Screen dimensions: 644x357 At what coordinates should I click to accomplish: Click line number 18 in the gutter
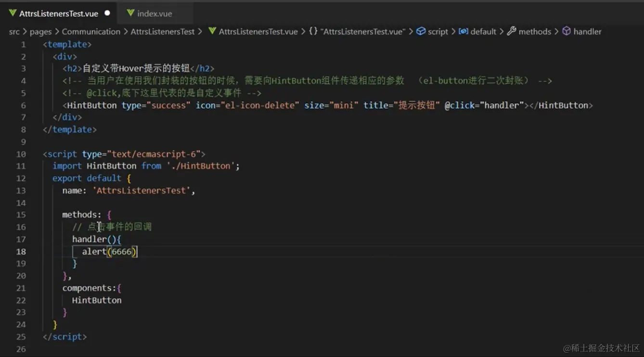coord(21,252)
